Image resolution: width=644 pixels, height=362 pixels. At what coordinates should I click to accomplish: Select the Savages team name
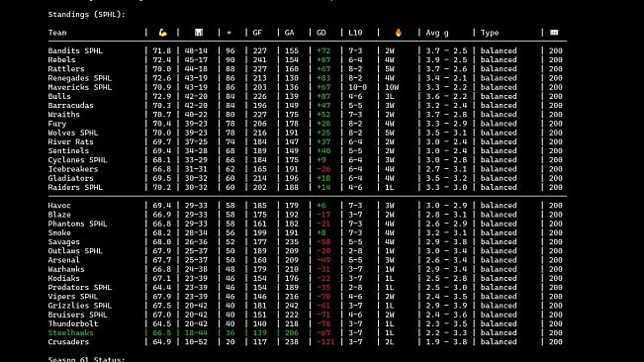63,241
